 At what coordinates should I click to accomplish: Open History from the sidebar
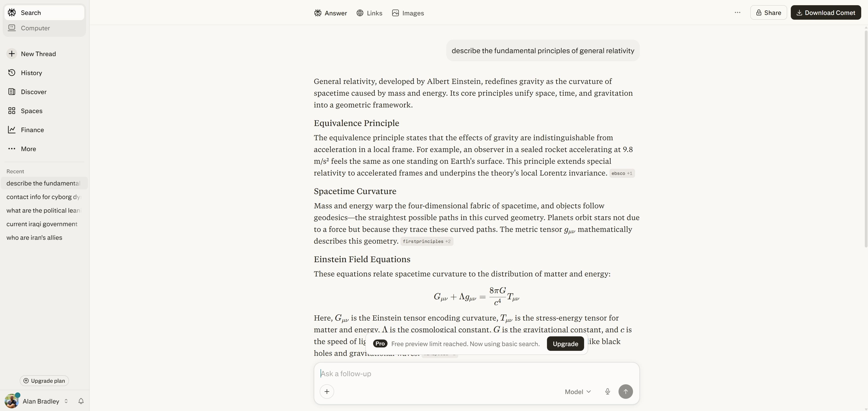click(x=31, y=73)
